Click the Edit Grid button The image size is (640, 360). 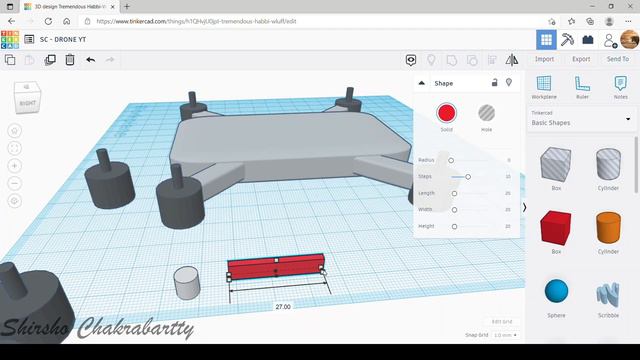point(502,322)
